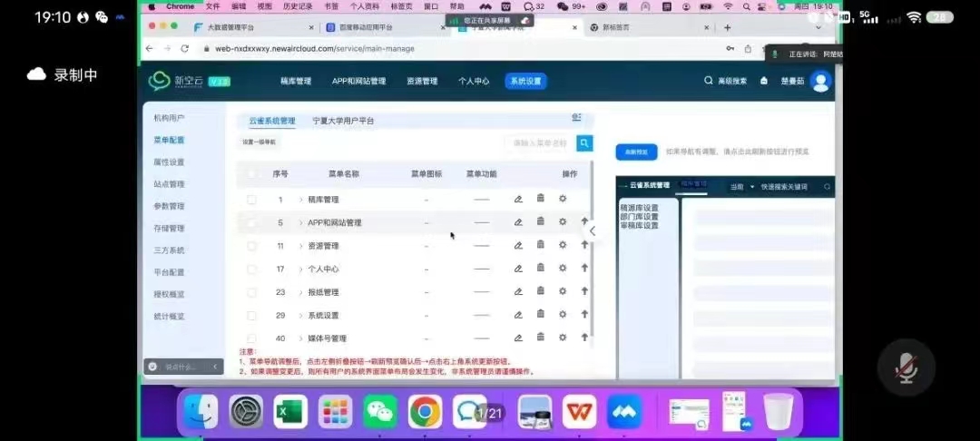Open WeChat from the Dock
This screenshot has height=441, width=980.
pos(380,412)
